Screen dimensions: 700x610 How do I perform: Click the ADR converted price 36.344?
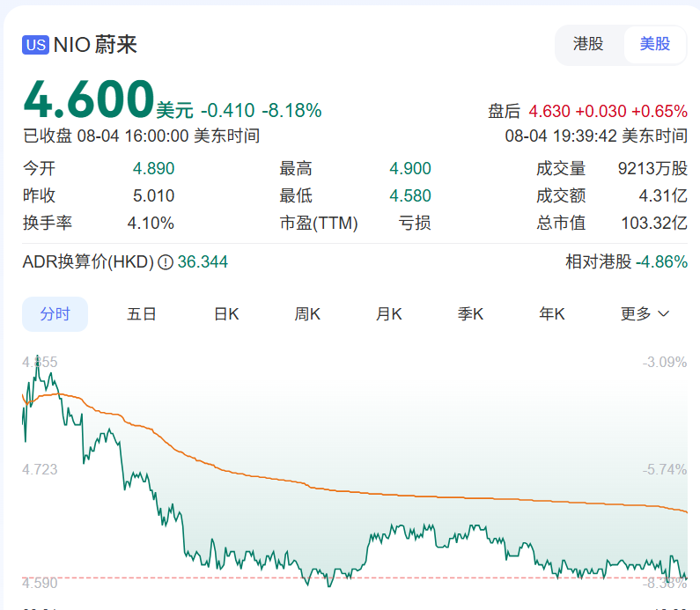pos(203,262)
